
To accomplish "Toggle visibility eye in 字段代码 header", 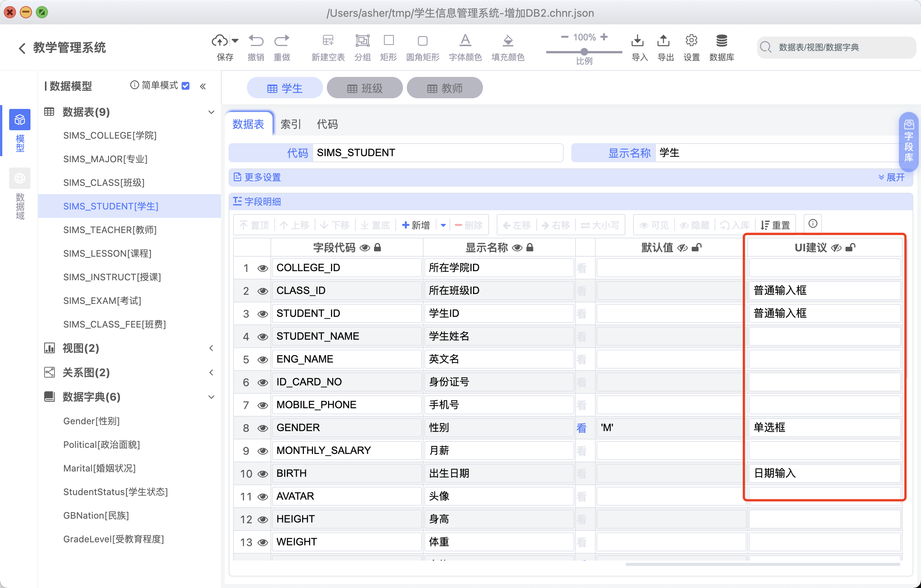I will coord(365,248).
